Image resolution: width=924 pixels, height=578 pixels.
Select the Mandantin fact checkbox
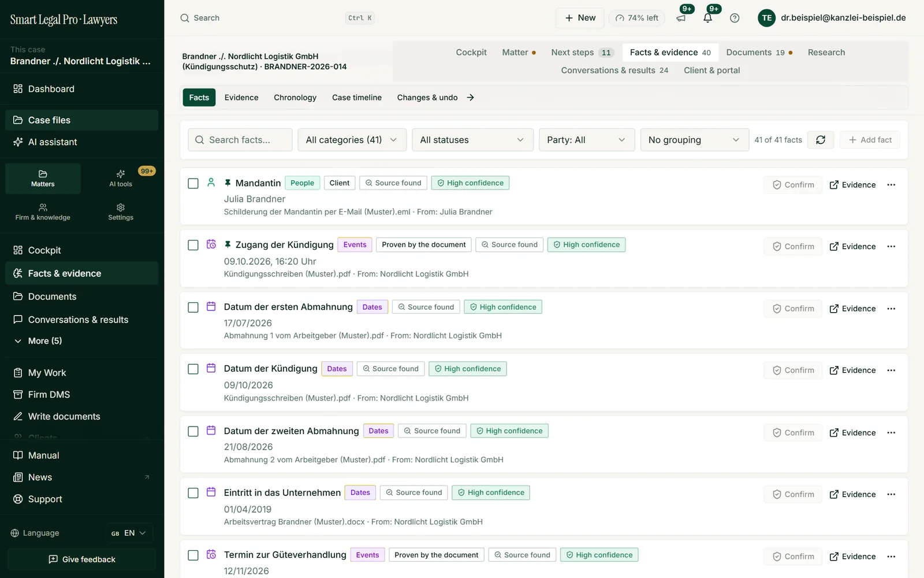193,183
